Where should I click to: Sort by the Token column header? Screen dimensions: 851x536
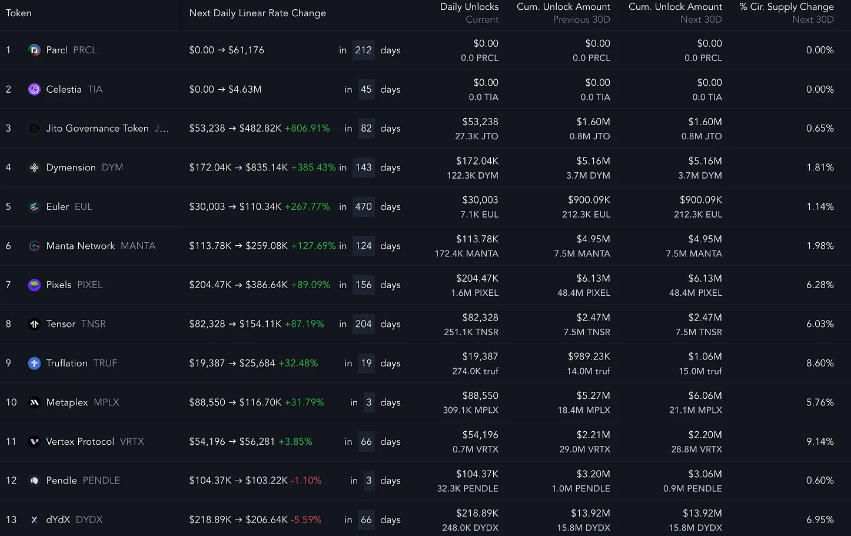click(x=18, y=13)
